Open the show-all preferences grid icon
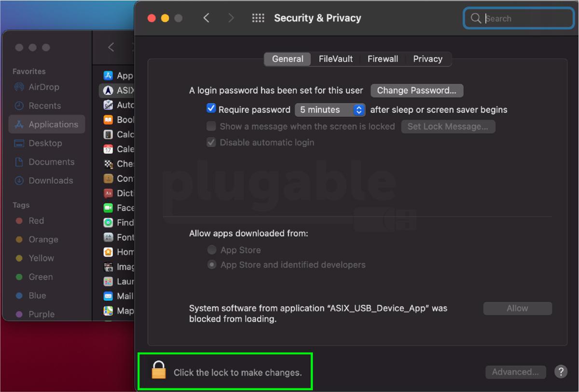Viewport: 579px width, 392px height. coord(258,18)
